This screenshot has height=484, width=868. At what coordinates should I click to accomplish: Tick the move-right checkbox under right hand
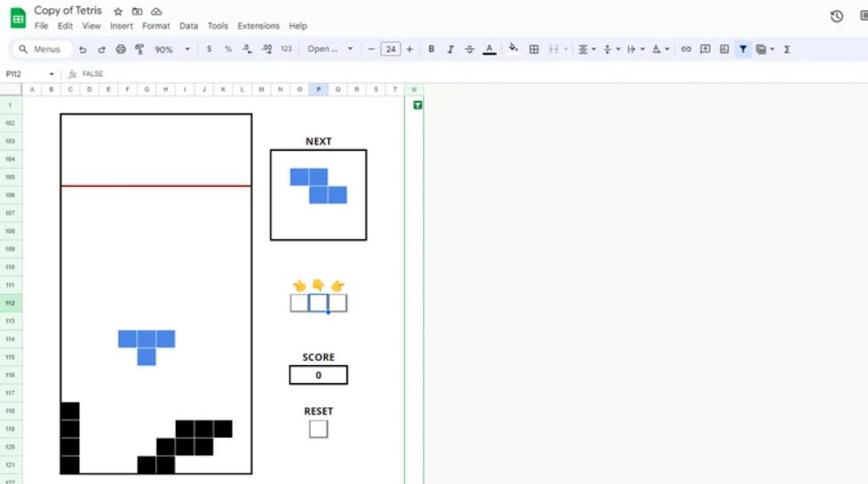[x=338, y=303]
